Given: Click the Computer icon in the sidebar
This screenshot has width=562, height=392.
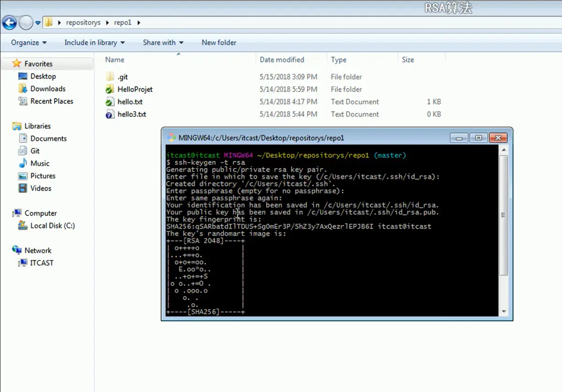Looking at the screenshot, I should (x=17, y=213).
